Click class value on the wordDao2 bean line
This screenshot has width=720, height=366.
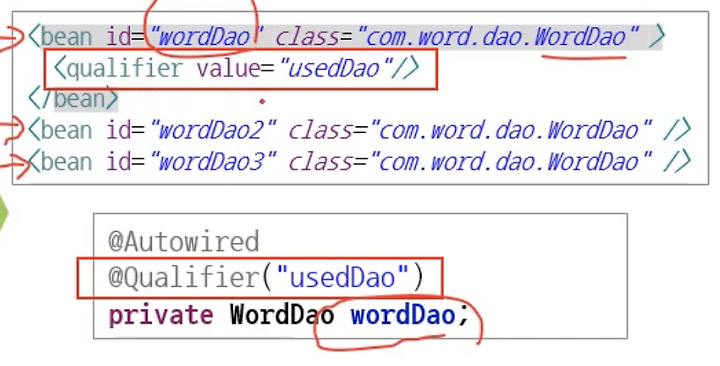coord(511,131)
